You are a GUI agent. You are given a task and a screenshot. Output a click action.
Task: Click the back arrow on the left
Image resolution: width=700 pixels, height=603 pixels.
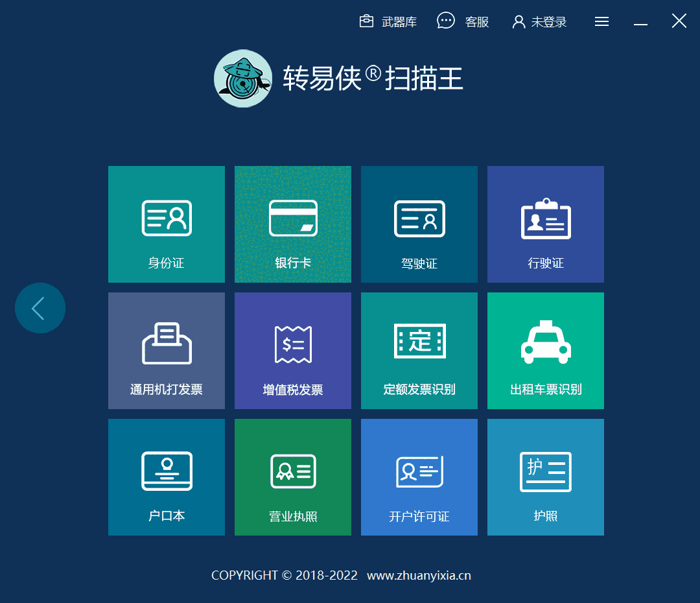pyautogui.click(x=40, y=307)
